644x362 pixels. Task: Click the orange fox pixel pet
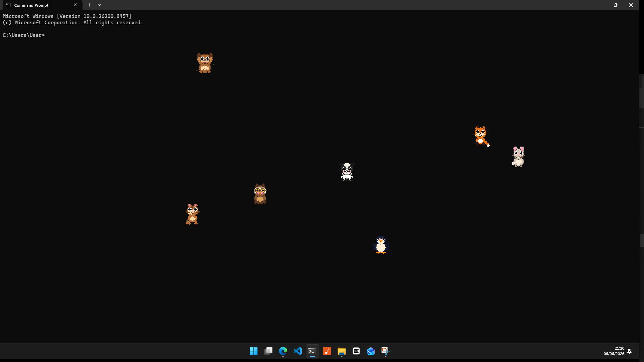point(481,136)
